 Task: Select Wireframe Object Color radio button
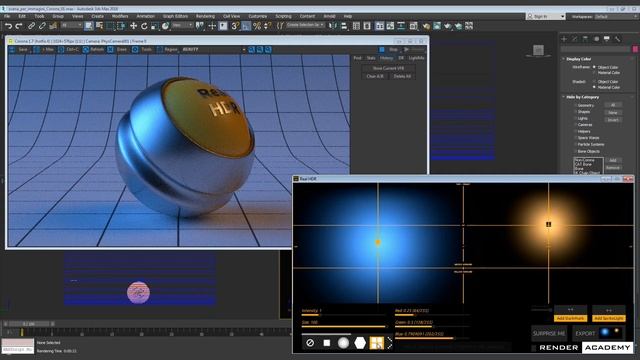click(594, 67)
